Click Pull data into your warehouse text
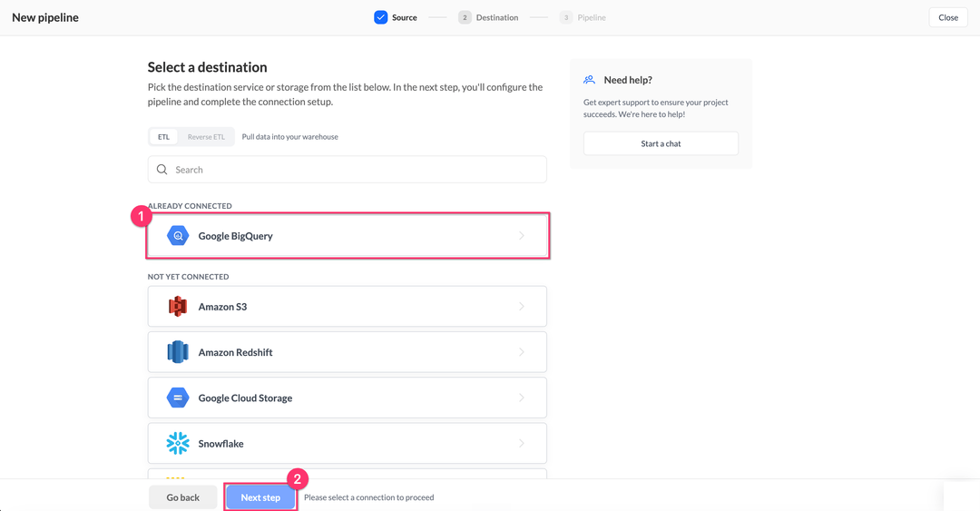 click(290, 137)
